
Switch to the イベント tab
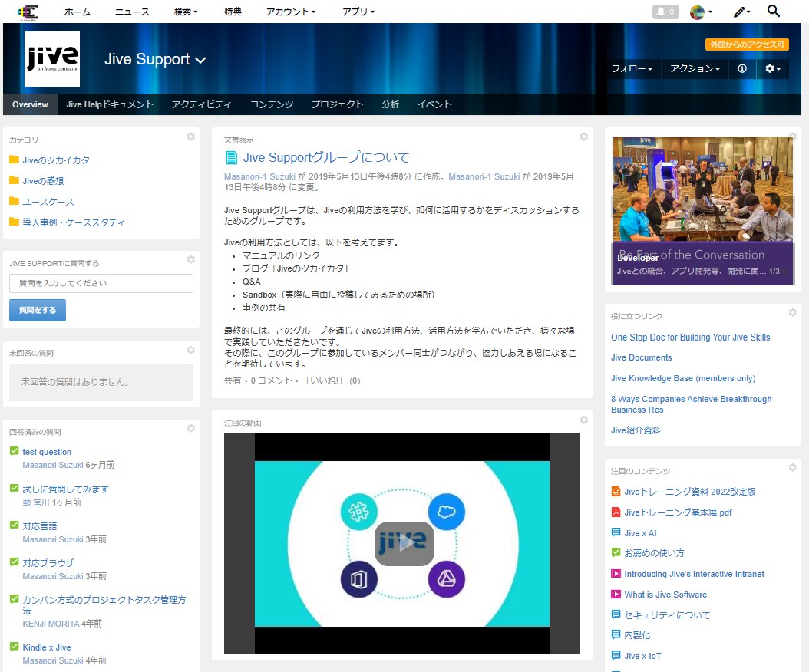click(x=434, y=104)
